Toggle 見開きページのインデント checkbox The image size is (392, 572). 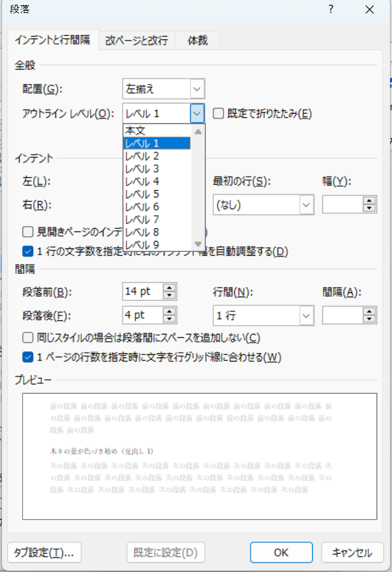28,232
